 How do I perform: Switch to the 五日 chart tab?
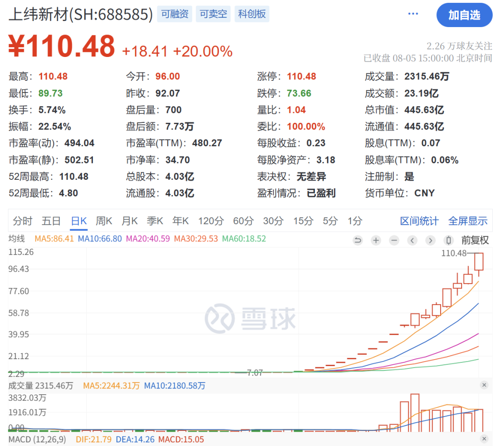coord(51,221)
